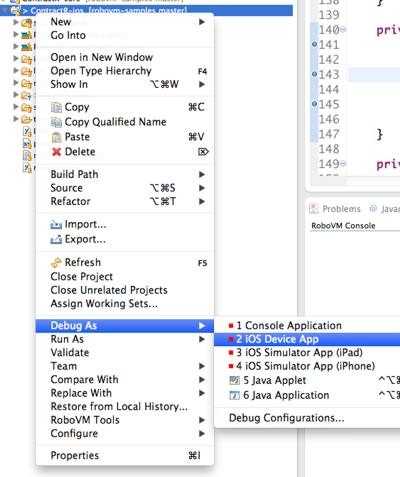Open the RoboVM Tools submenu arrow
Image resolution: width=400 pixels, height=477 pixels.
click(x=202, y=420)
